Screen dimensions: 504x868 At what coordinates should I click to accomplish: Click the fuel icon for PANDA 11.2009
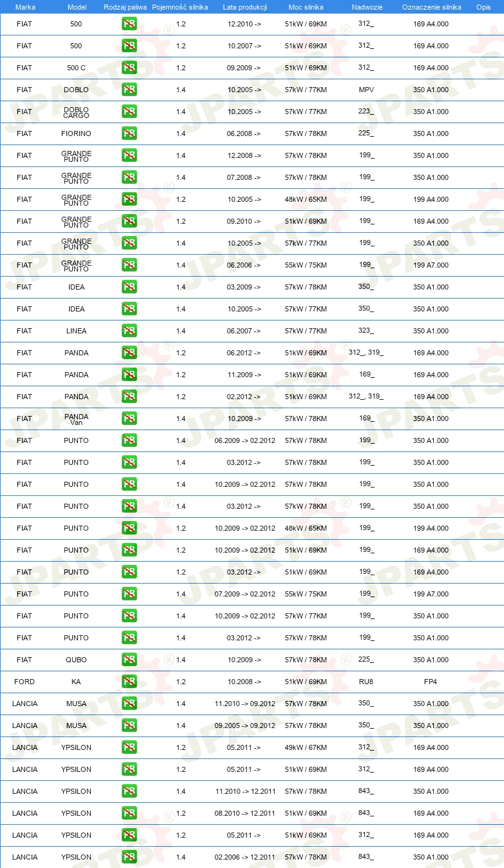(129, 375)
